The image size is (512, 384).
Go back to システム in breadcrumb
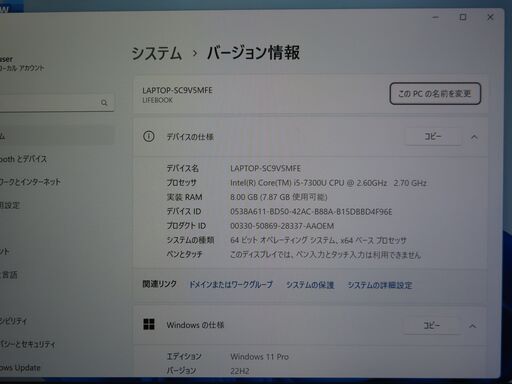pyautogui.click(x=157, y=53)
